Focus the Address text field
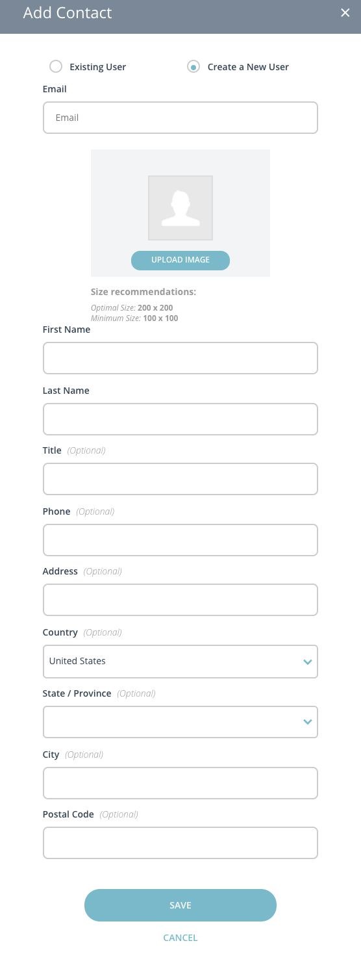This screenshot has height=980, width=361. [180, 600]
